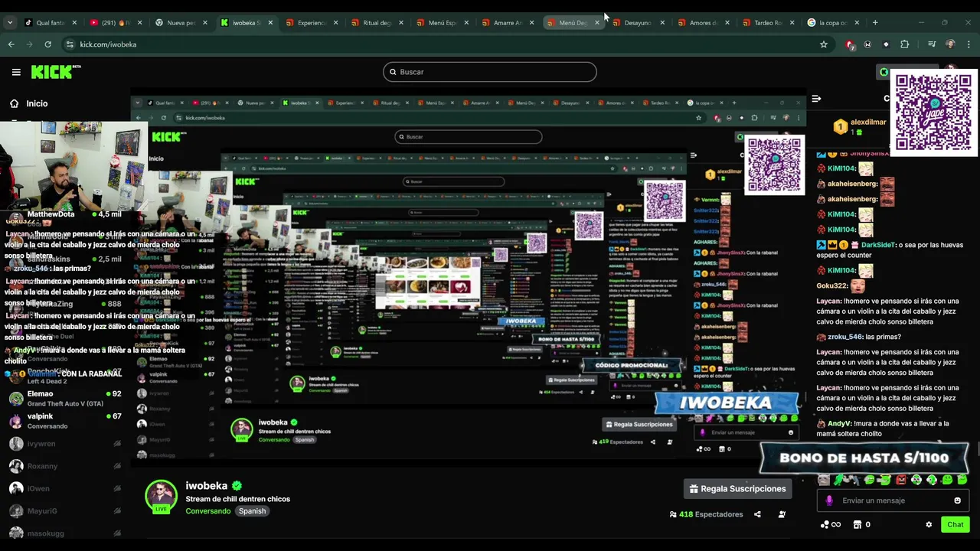Open masokugg channel in the sidebar
The height and width of the screenshot is (551, 980).
click(x=65, y=533)
